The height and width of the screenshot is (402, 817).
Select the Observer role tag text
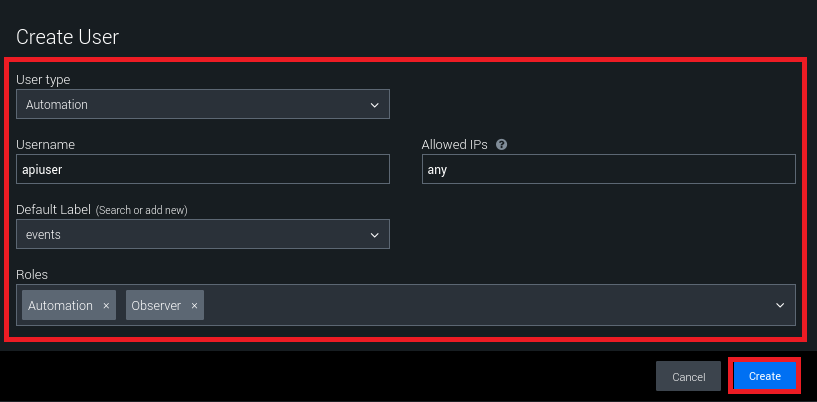[x=156, y=306]
